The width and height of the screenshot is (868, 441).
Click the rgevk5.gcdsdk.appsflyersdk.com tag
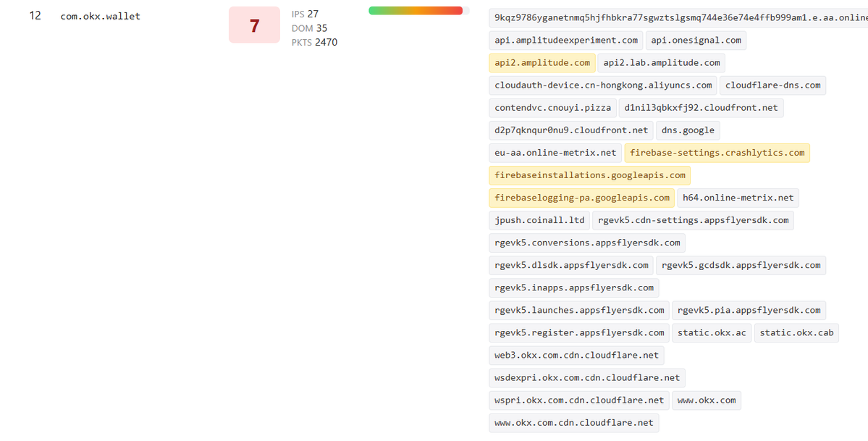point(741,265)
